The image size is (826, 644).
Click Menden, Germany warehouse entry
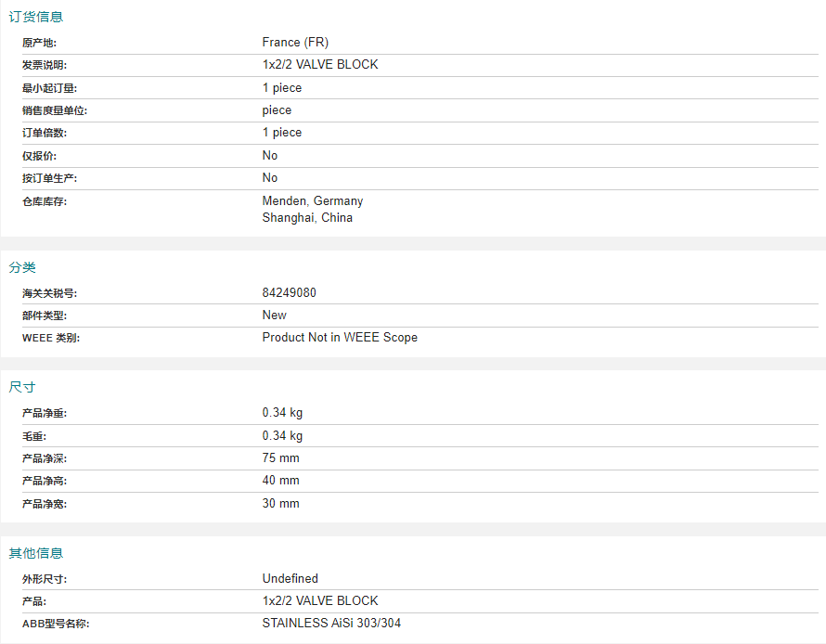point(313,200)
